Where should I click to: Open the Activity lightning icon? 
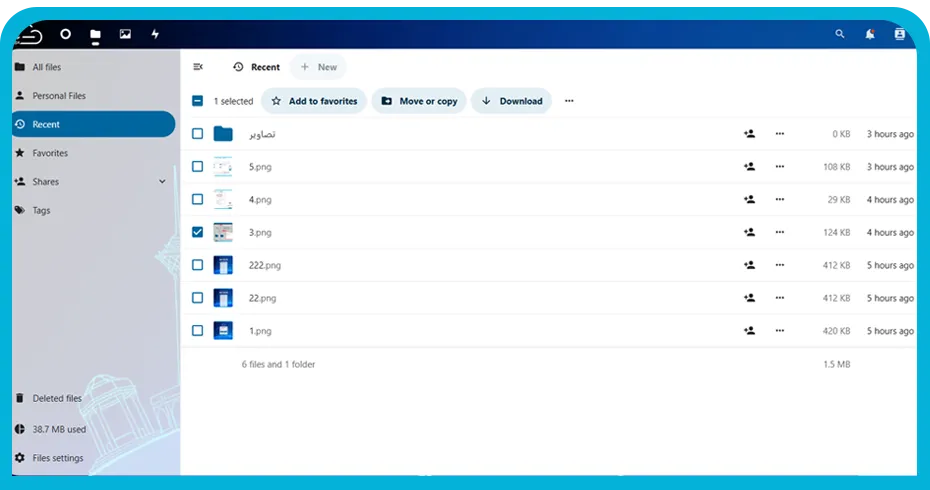point(155,34)
